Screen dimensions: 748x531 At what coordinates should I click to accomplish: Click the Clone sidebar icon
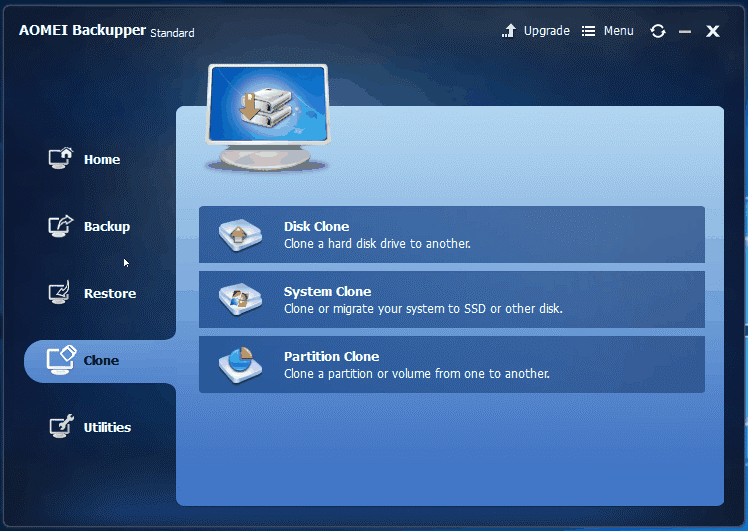tap(61, 360)
